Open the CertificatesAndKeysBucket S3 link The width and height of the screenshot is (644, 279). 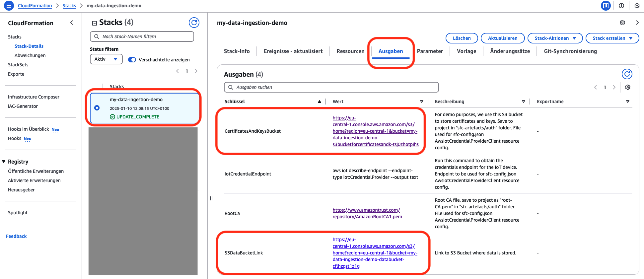[x=376, y=131]
